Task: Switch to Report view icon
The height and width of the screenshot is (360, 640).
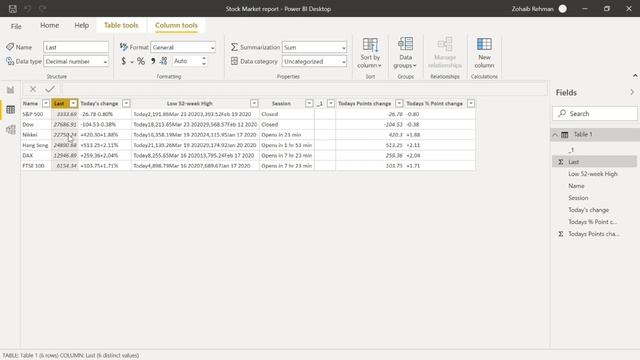Action: point(11,90)
